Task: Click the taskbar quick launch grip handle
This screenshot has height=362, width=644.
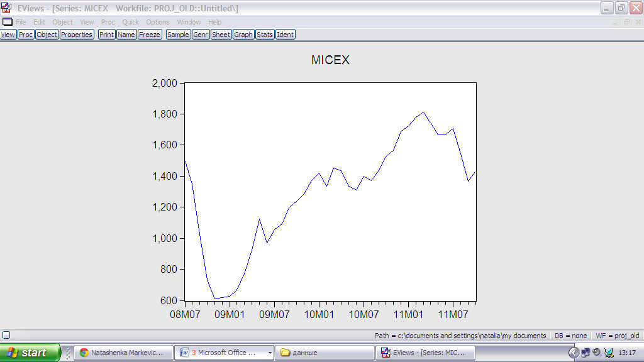Action: point(68,353)
